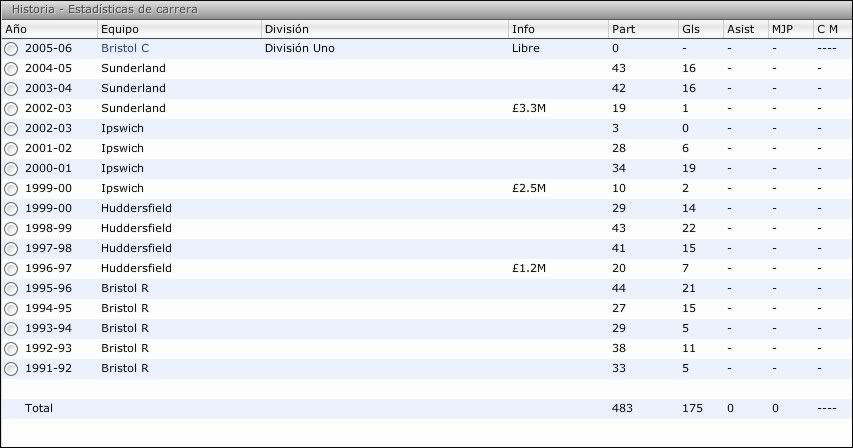
Task: Sort by the Gls column header
Action: [701, 29]
